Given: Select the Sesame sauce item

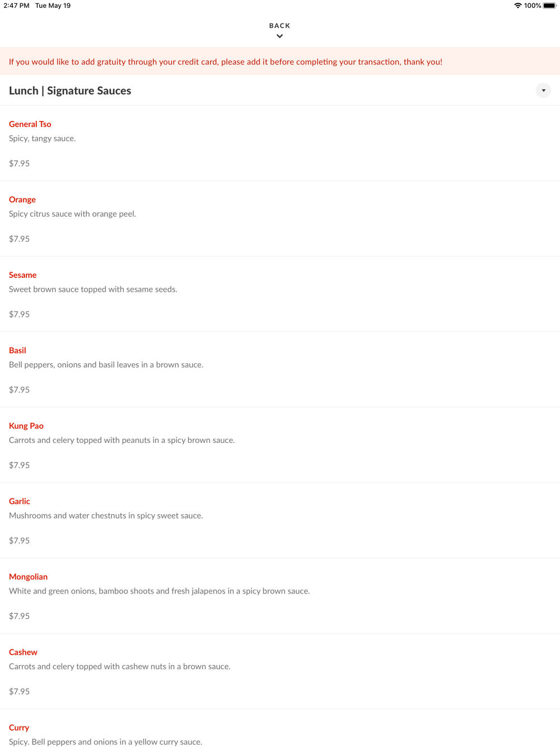Looking at the screenshot, I should point(280,295).
